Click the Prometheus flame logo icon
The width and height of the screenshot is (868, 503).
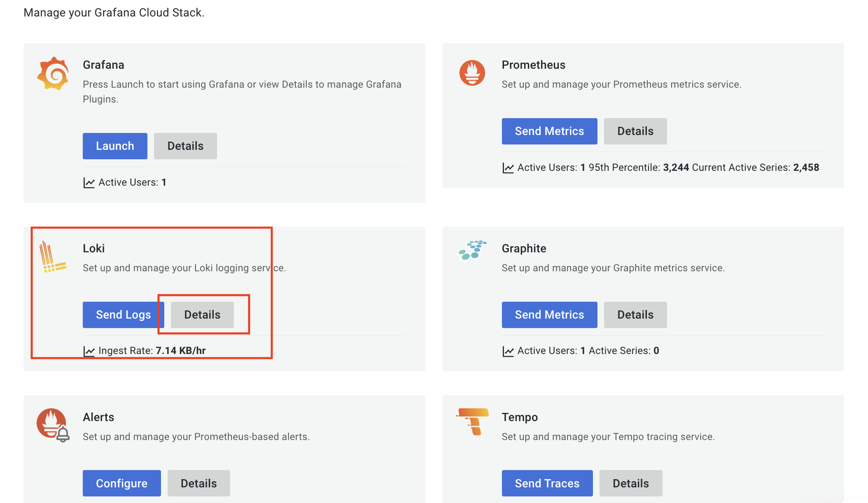(472, 73)
